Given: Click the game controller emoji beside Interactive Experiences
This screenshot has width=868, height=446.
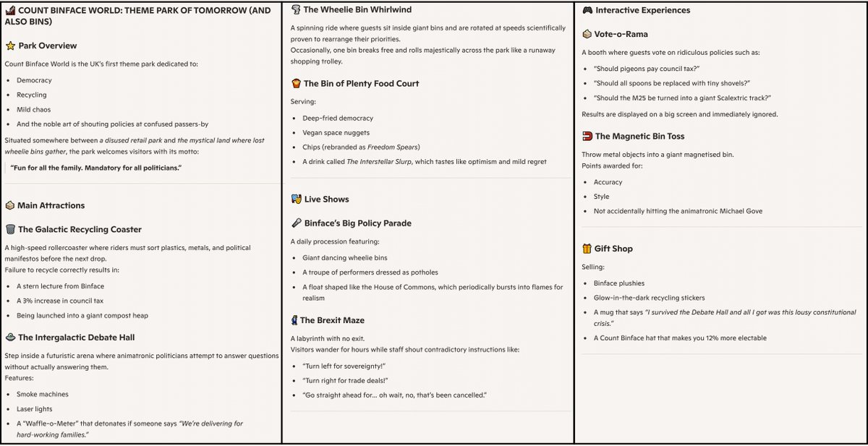Looking at the screenshot, I should click(587, 10).
